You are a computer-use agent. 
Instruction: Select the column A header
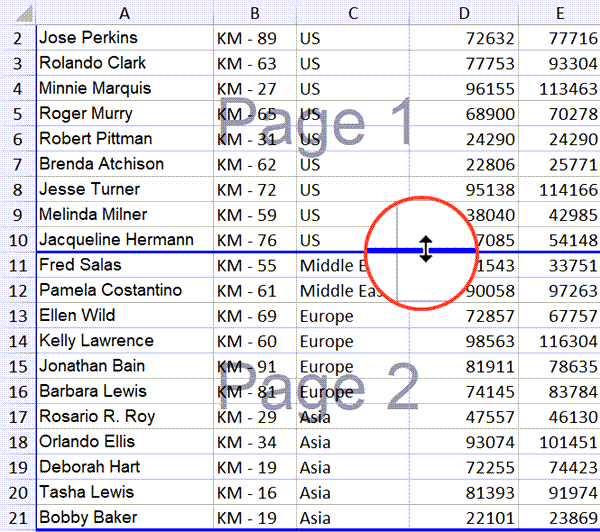click(x=124, y=13)
